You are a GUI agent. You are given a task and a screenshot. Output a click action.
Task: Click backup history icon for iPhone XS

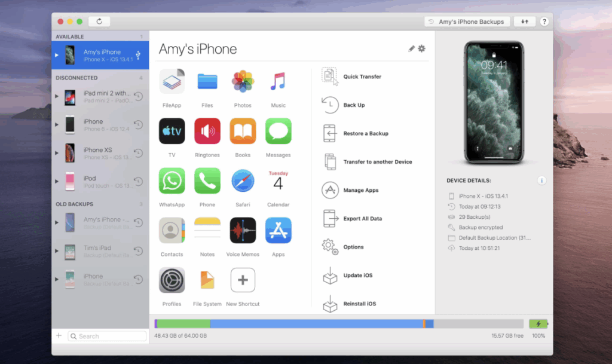pos(138,153)
